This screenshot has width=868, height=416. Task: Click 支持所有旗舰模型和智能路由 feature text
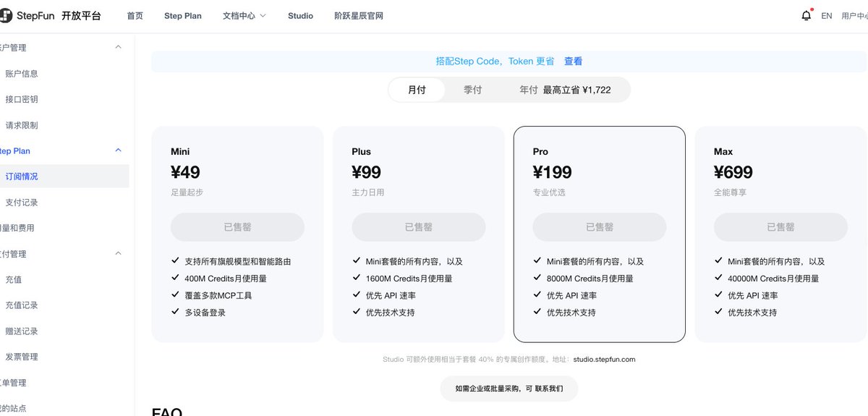[238, 262]
